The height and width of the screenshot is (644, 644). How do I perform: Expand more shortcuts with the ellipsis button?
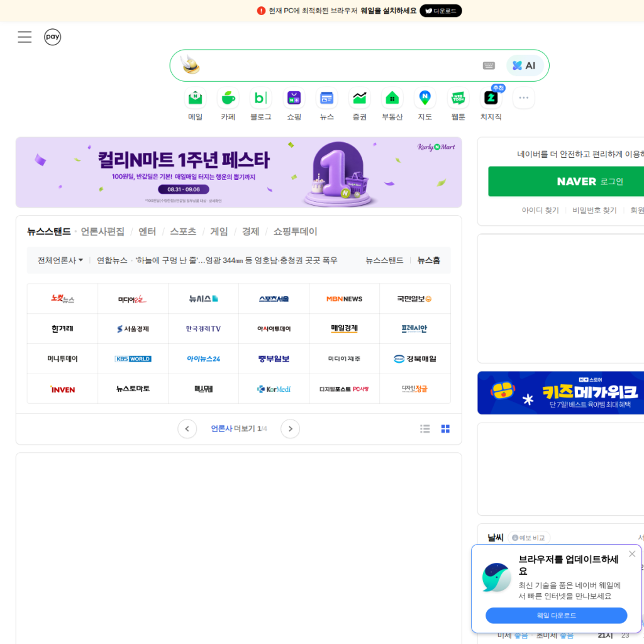tap(524, 97)
